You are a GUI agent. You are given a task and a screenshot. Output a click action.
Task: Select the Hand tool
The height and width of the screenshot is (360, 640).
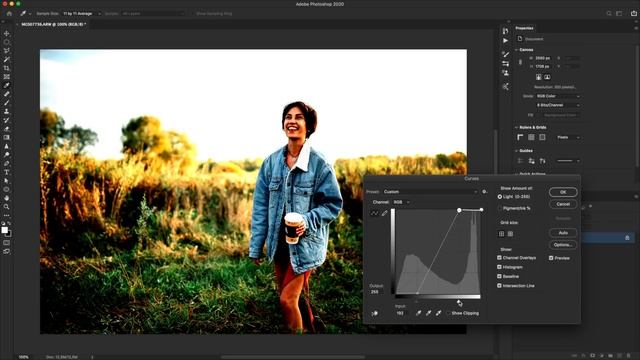coord(7,198)
